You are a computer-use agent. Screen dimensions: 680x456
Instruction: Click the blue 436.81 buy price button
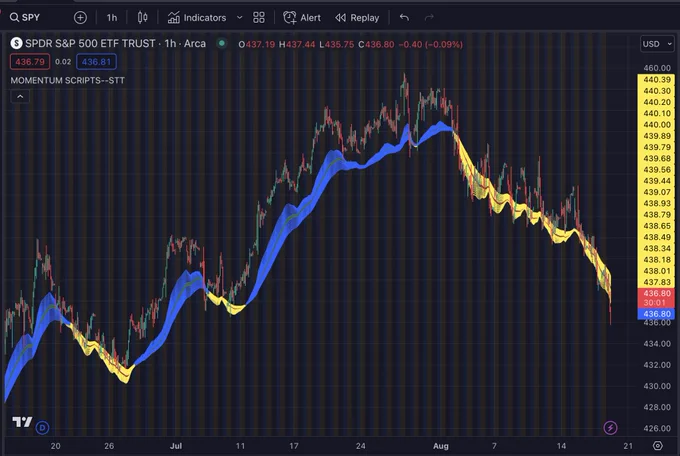tap(96, 62)
